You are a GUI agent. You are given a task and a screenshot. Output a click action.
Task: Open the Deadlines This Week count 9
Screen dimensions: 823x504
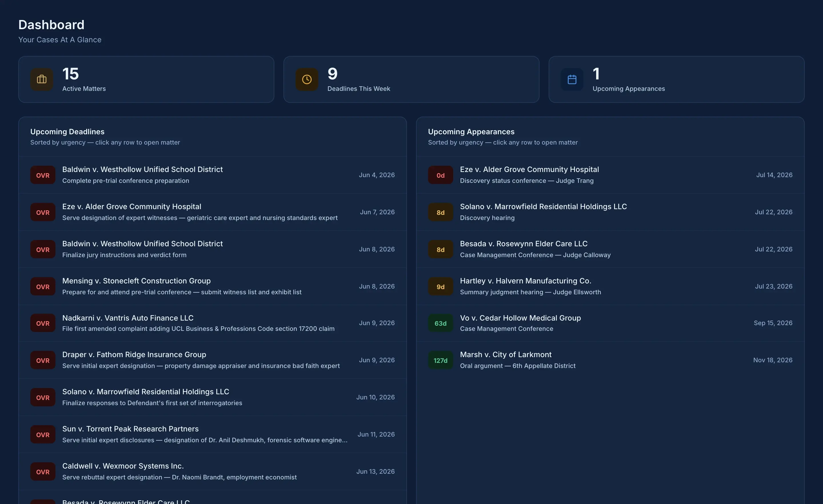click(332, 74)
